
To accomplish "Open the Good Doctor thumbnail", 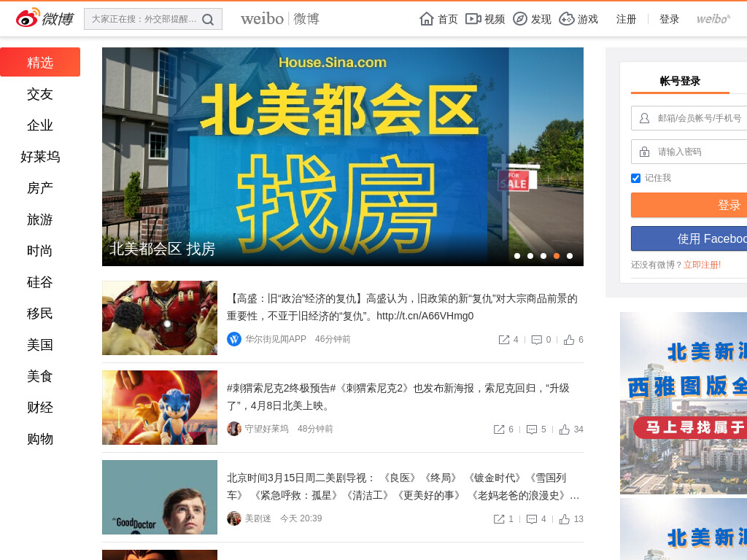I will tap(160, 497).
